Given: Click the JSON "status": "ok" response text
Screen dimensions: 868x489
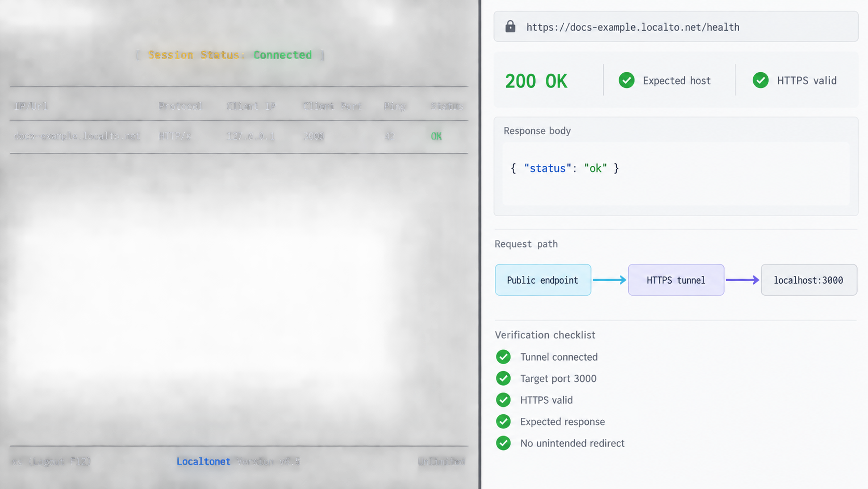Looking at the screenshot, I should point(565,168).
